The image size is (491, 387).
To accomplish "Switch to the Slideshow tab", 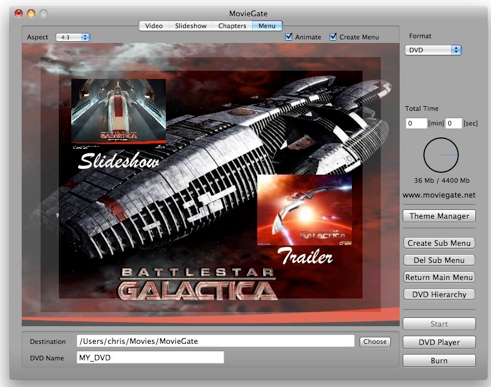I will [x=191, y=26].
